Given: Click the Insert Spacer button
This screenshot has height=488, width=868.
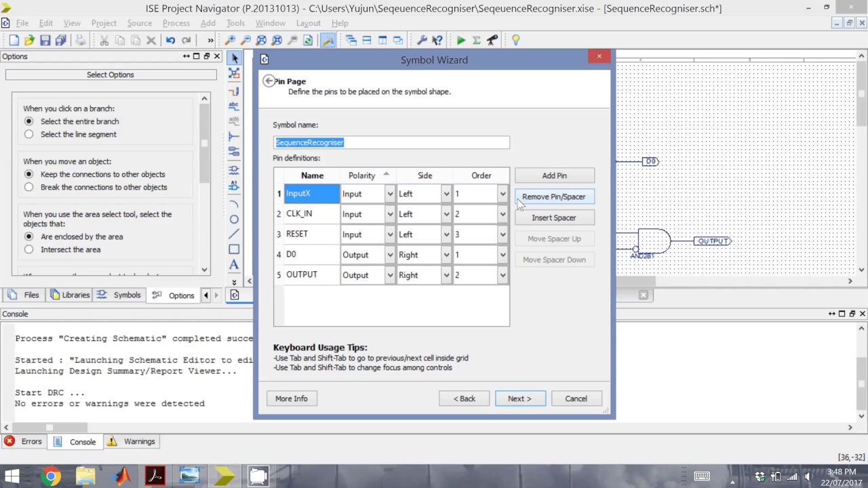Looking at the screenshot, I should [x=554, y=218].
